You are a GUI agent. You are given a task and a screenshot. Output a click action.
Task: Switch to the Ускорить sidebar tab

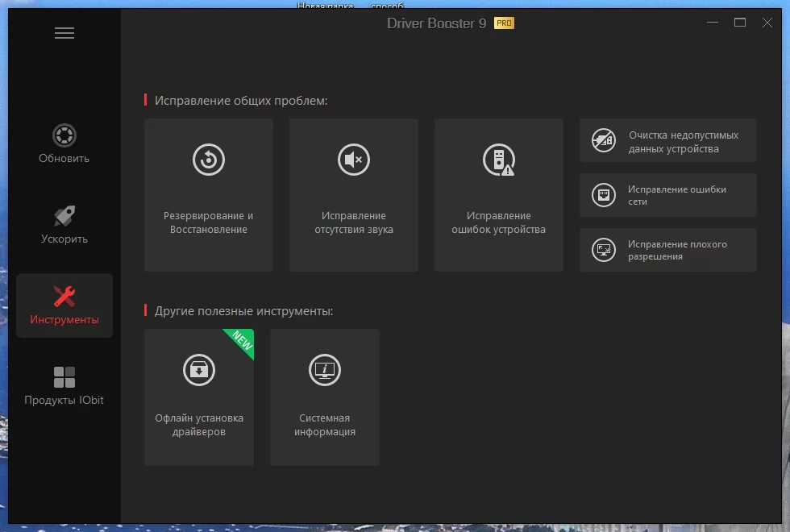pyautogui.click(x=64, y=225)
